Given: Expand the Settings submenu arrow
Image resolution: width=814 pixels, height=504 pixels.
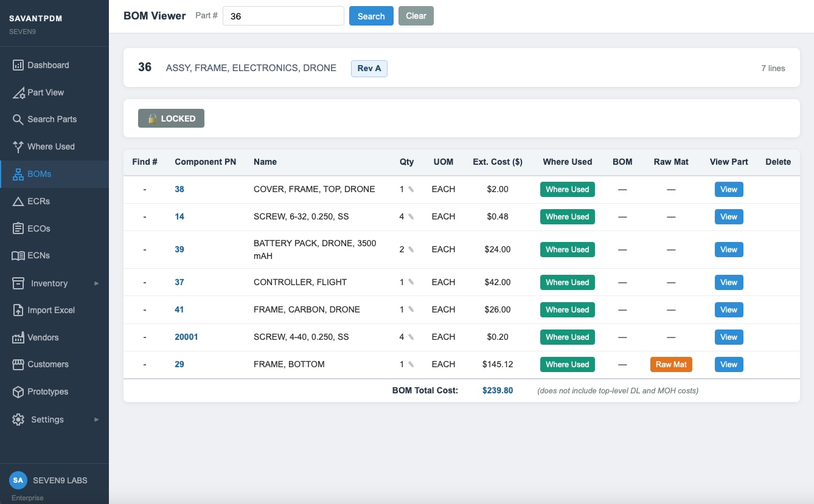Looking at the screenshot, I should pyautogui.click(x=96, y=419).
